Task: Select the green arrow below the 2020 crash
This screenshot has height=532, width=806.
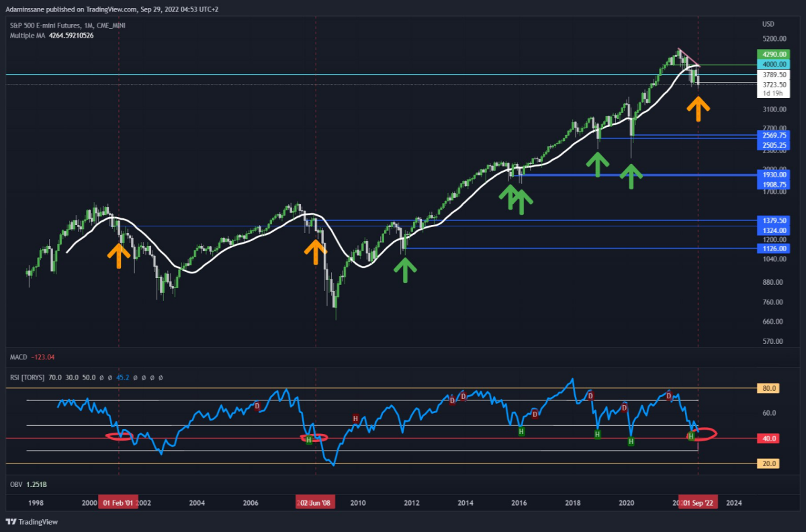Action: pos(631,177)
